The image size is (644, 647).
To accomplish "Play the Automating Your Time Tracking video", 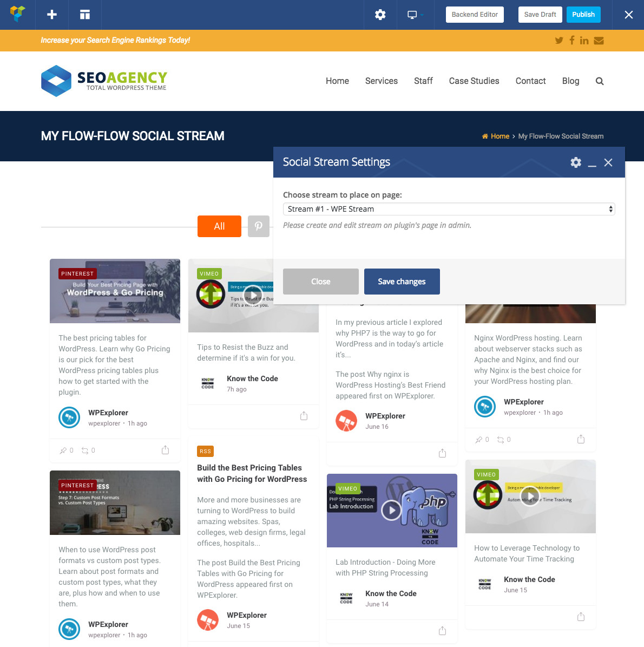I will (530, 496).
